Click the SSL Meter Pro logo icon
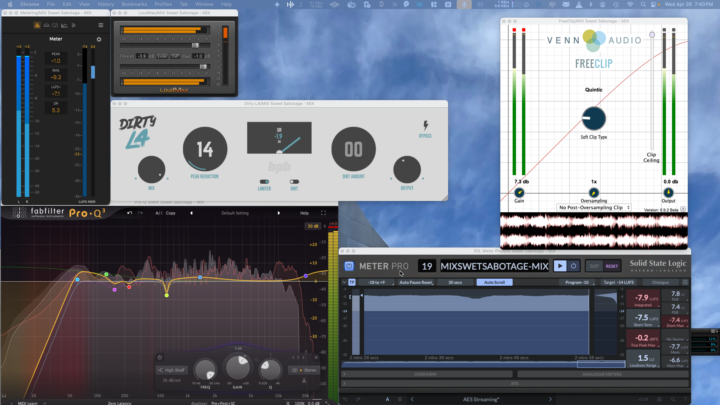 (349, 266)
